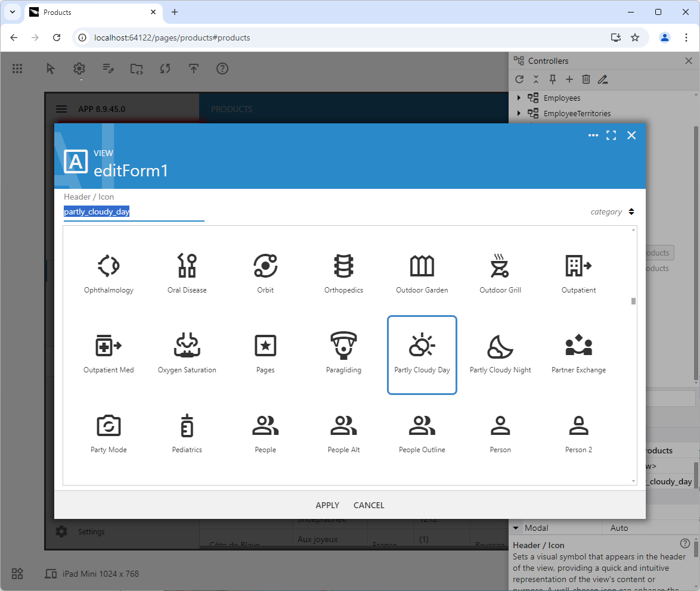The height and width of the screenshot is (591, 700).
Task: Expand the Employees controller node
Action: pos(519,98)
